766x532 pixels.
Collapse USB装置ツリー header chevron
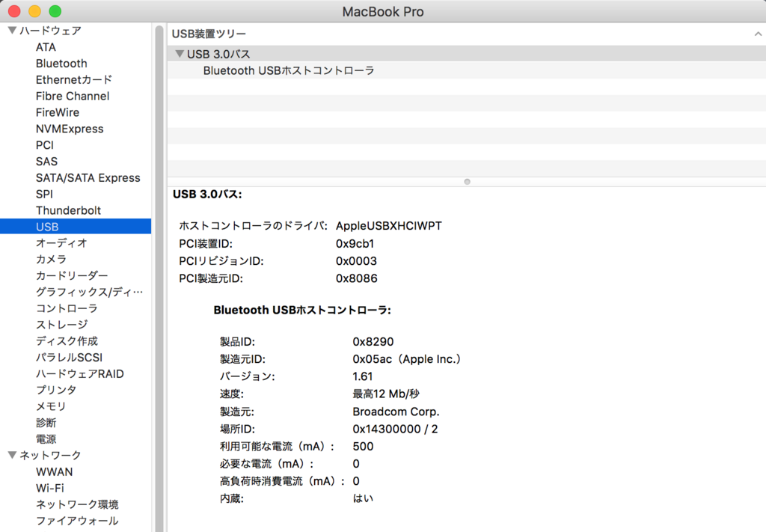[x=758, y=34]
